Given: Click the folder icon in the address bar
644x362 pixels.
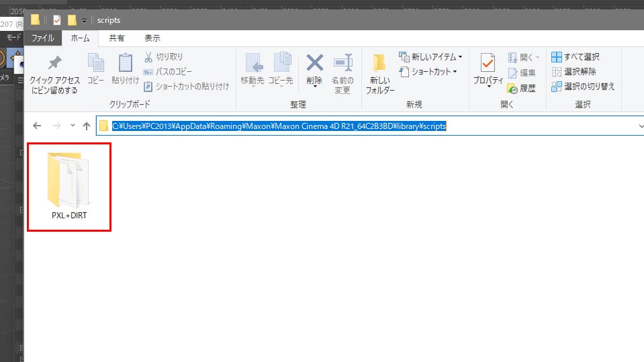Looking at the screenshot, I should [104, 126].
